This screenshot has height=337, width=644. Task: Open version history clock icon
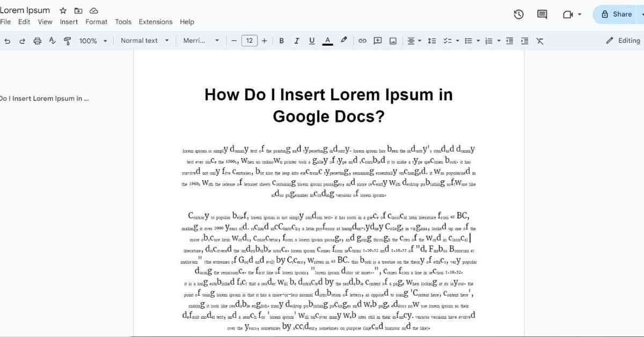[x=518, y=14]
